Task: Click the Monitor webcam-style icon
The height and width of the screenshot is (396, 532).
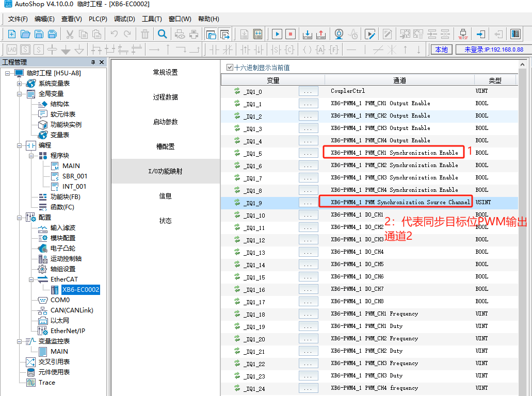Action: [x=338, y=34]
